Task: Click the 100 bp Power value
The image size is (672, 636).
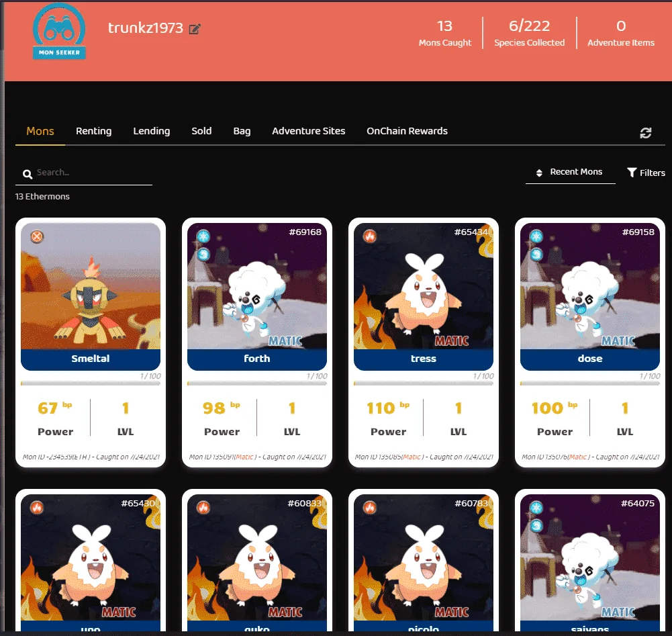Action: point(554,408)
